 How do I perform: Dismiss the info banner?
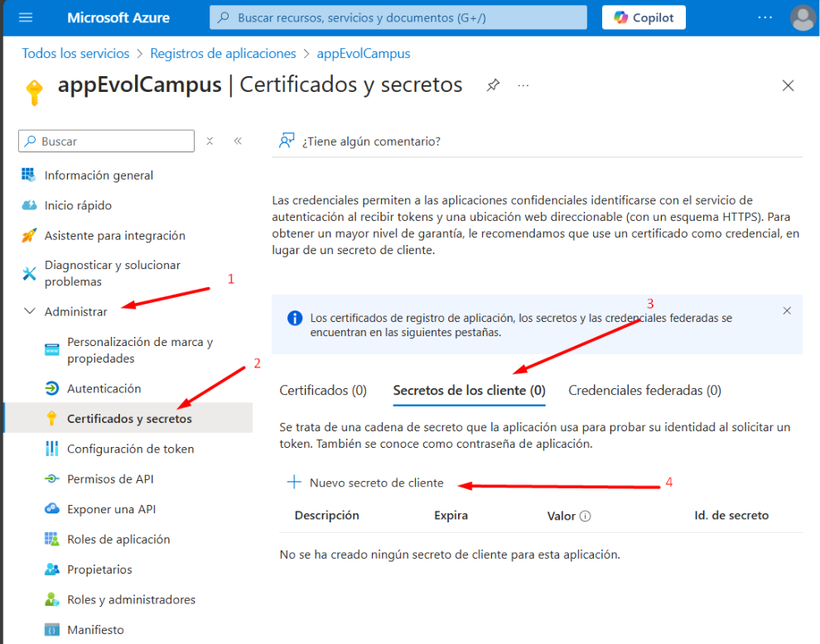(787, 310)
